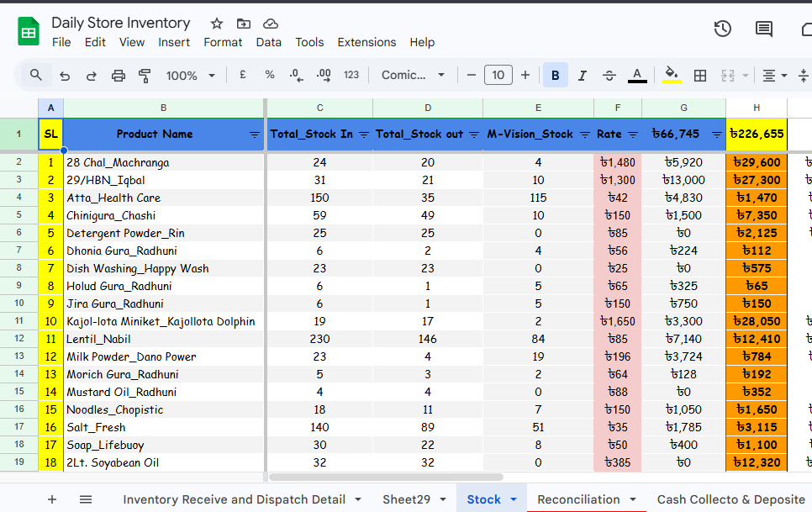Open filter for Product Name column
Screen dimensions: 812x512
(x=254, y=135)
